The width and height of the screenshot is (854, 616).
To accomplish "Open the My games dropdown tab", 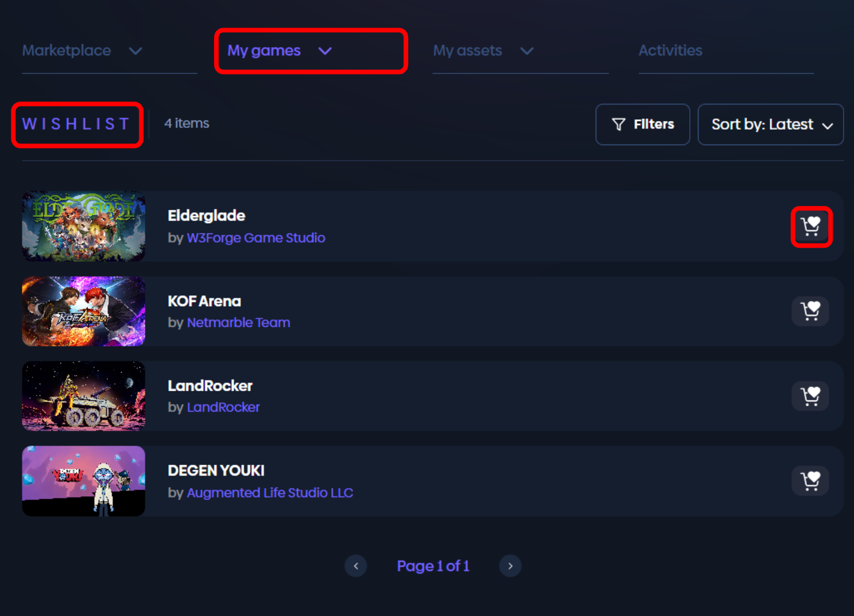I will pos(279,51).
